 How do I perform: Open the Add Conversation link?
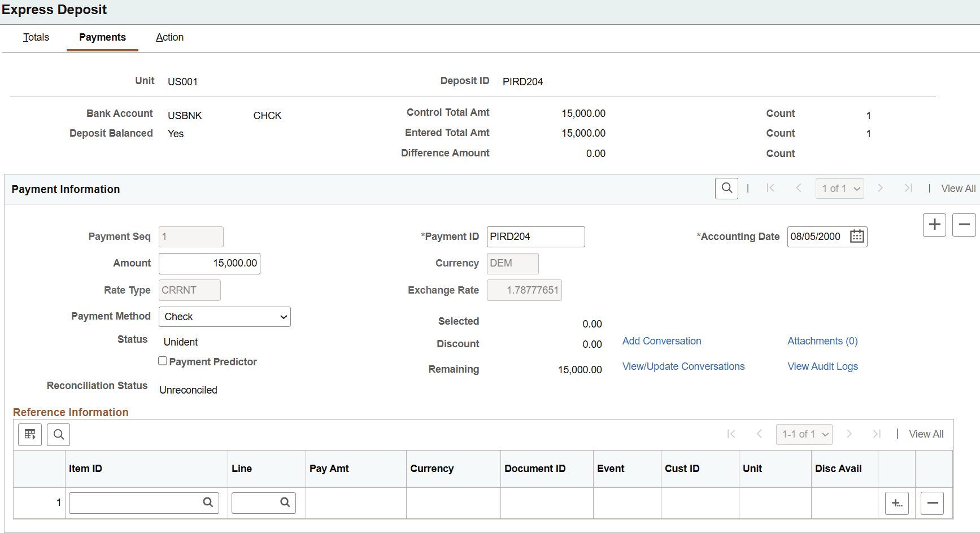tap(661, 341)
